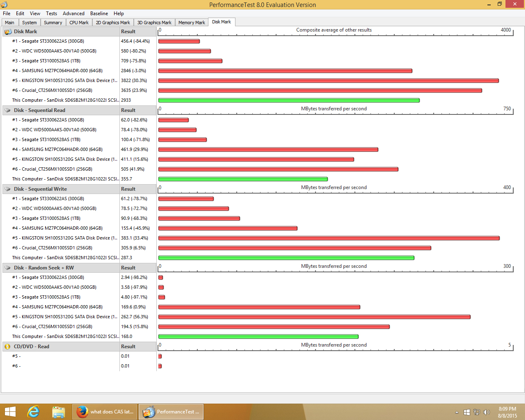Click the CD/DVD - Read disc icon
Screen dimensions: 525x420
pyautogui.click(x=7, y=347)
